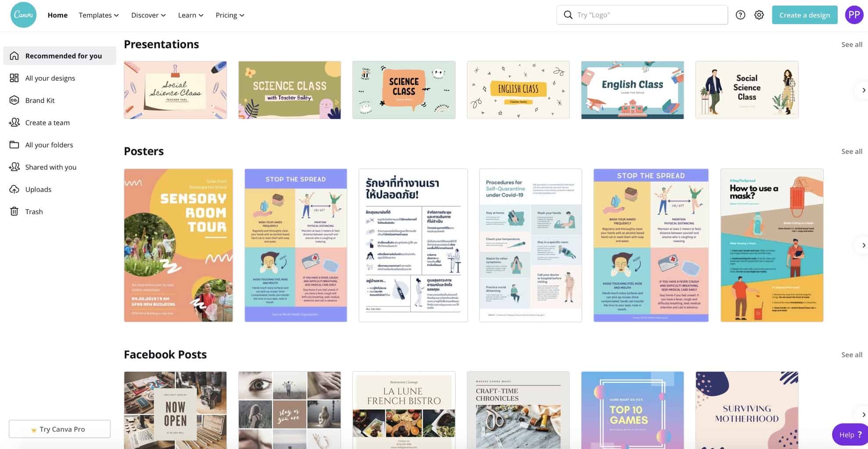The image size is (868, 449).
Task: Open the help question mark icon
Action: pyautogui.click(x=740, y=15)
